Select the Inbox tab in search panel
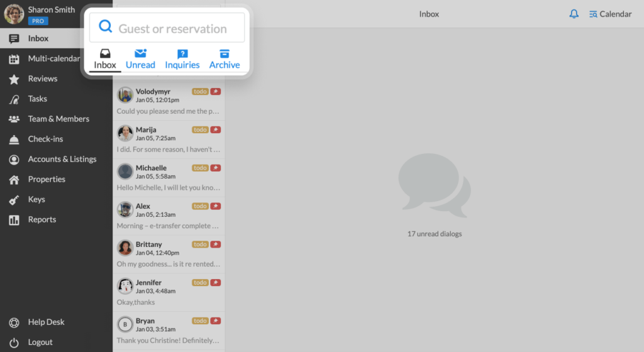This screenshot has width=644, height=352. 105,59
